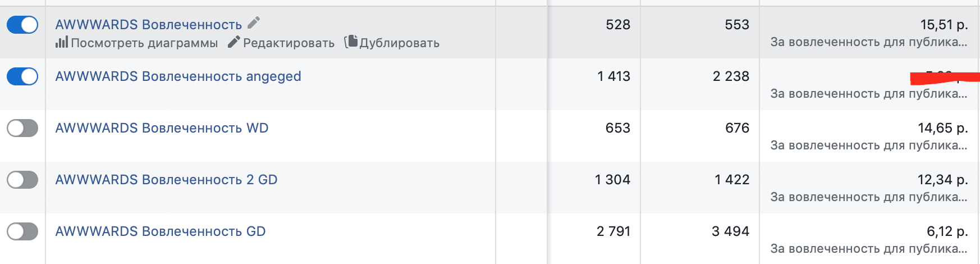Viewport: 980px width, 264px height.
Task: Select the 15,51 р. cost cell
Action: click(x=944, y=25)
